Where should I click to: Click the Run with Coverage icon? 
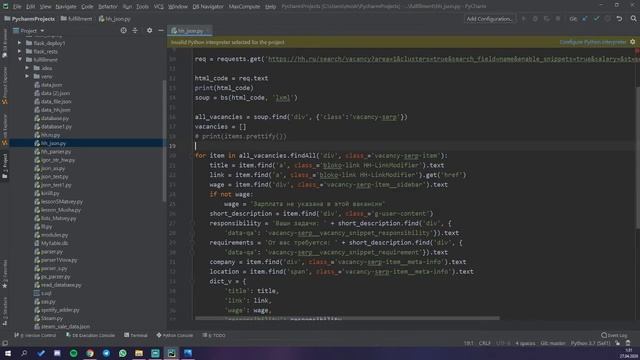coord(547,19)
